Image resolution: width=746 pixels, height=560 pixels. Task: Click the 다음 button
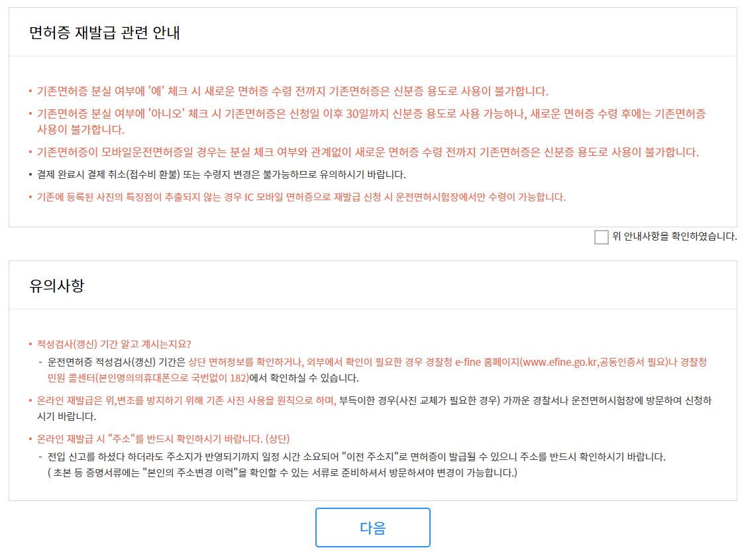372,528
